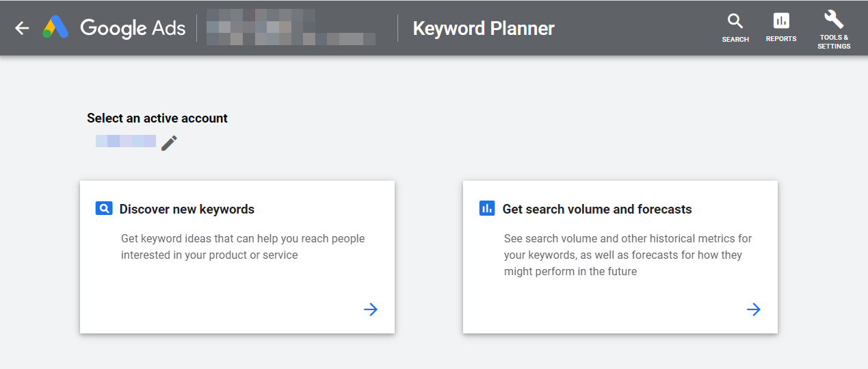Open the Discover new keywords heading
Viewport: 868px width, 369px height.
pos(187,209)
